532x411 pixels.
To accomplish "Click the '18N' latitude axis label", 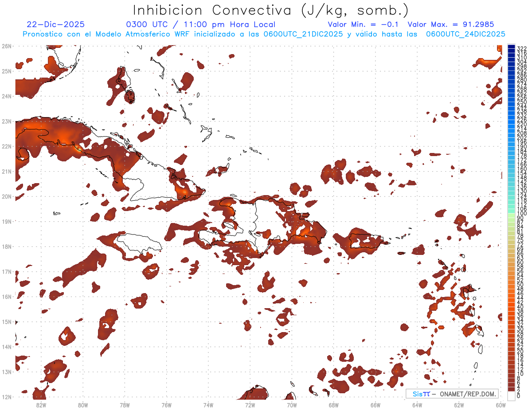I will (x=6, y=247).
